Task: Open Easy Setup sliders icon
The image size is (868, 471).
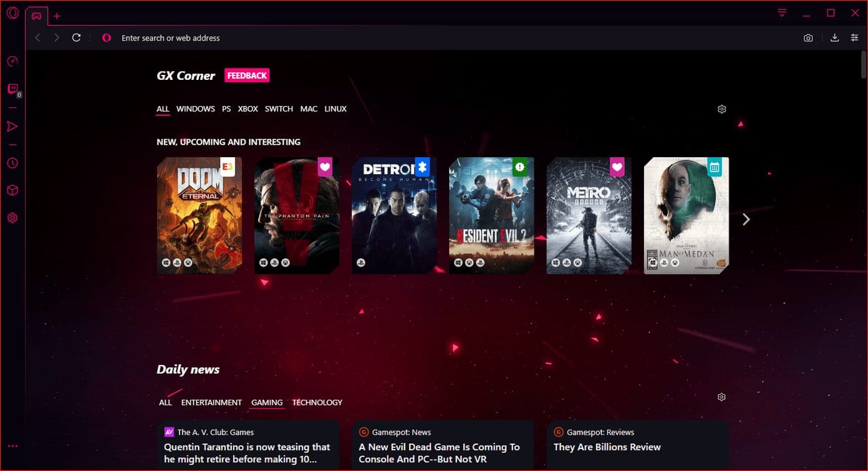Action: [854, 38]
